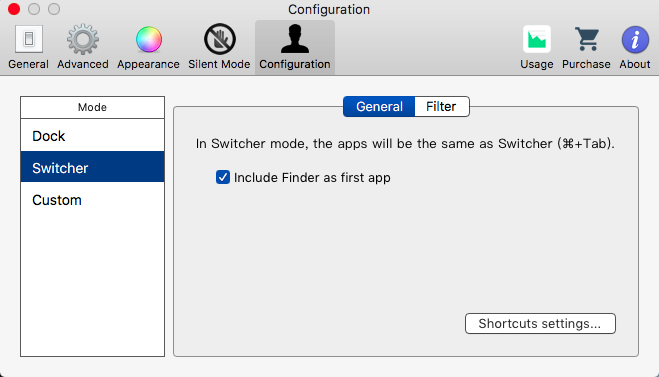
Task: Select Custom mode in the list
Action: point(92,200)
